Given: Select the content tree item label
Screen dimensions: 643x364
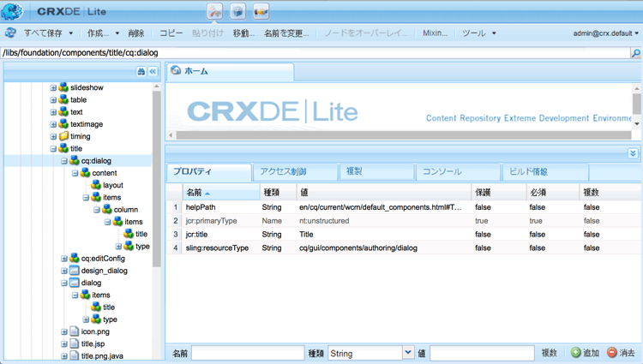Looking at the screenshot, I should [x=105, y=173].
